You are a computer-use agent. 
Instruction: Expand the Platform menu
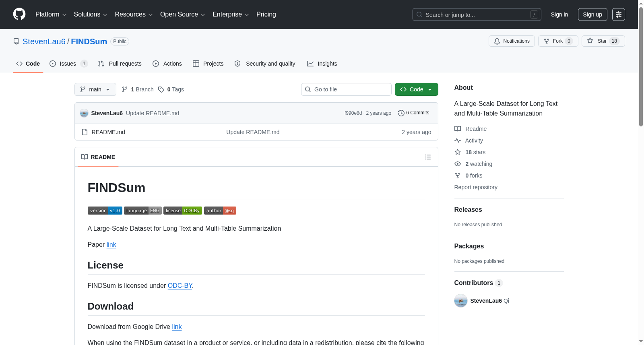click(x=51, y=14)
